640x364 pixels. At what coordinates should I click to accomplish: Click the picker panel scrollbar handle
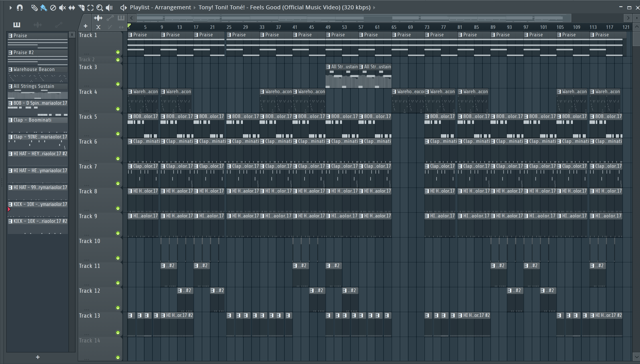coord(72,35)
